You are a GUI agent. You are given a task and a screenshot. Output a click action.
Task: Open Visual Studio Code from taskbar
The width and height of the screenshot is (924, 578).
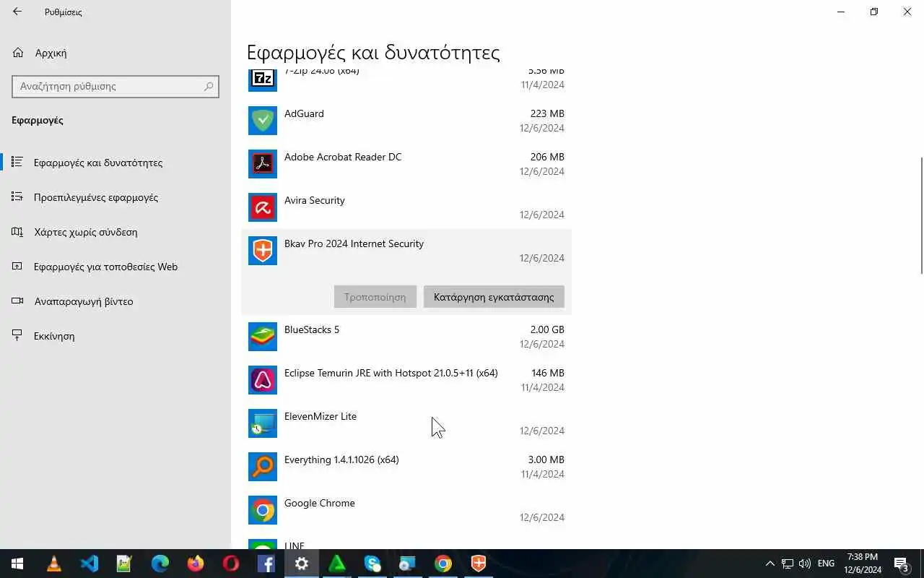90,564
